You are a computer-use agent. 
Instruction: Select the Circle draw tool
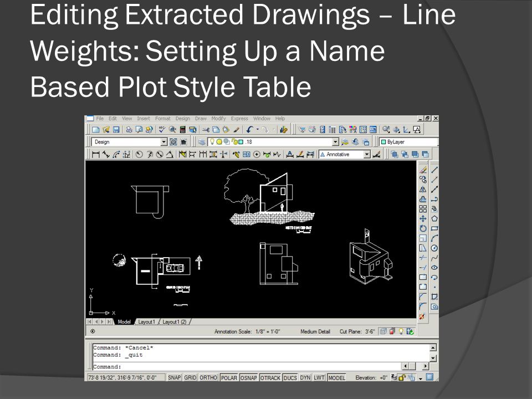[434, 248]
